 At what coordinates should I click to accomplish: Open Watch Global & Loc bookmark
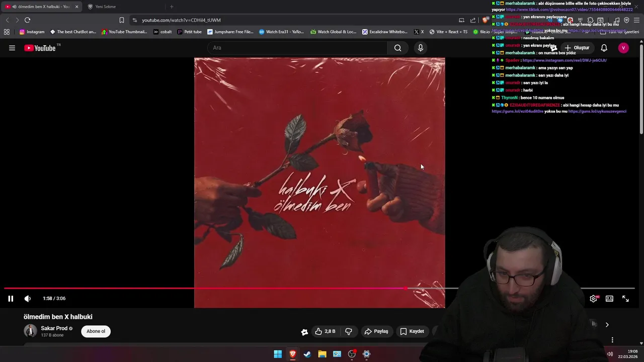pos(334,32)
